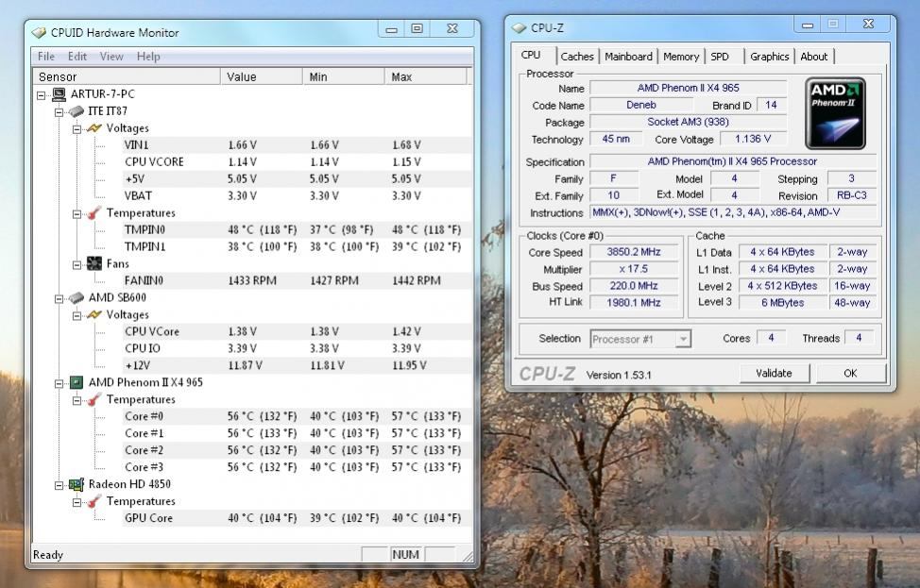Click the OK button in CPU-Z

click(x=850, y=374)
